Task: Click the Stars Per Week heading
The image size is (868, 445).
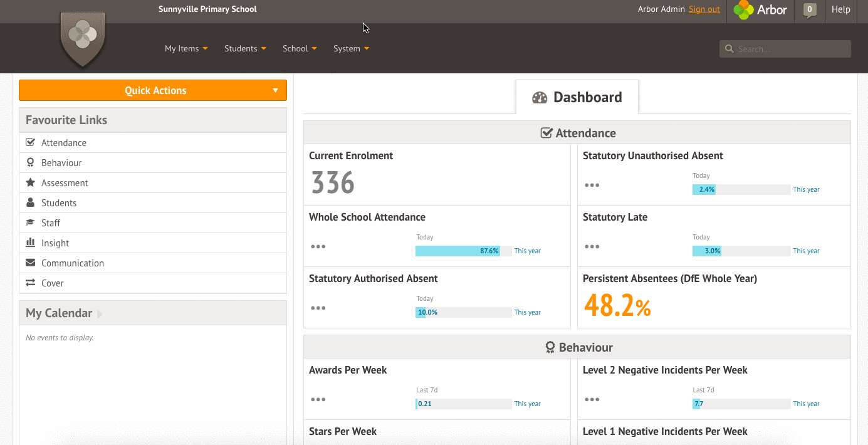Action: click(x=343, y=431)
